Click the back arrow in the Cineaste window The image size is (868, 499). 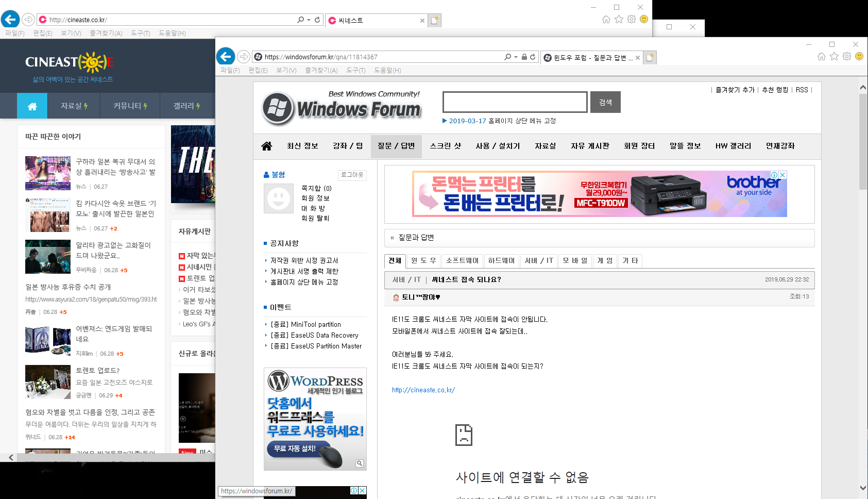tap(10, 19)
